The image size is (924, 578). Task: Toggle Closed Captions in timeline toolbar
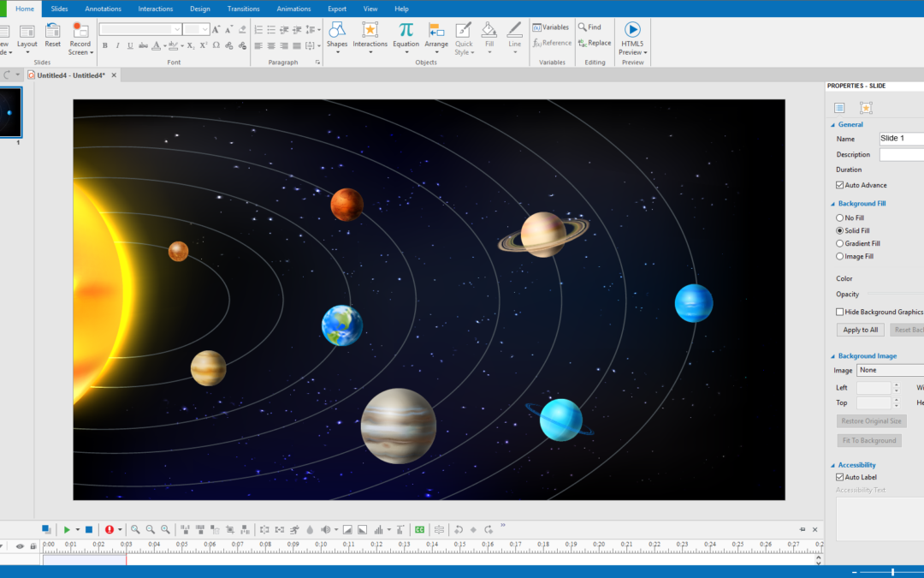point(418,529)
